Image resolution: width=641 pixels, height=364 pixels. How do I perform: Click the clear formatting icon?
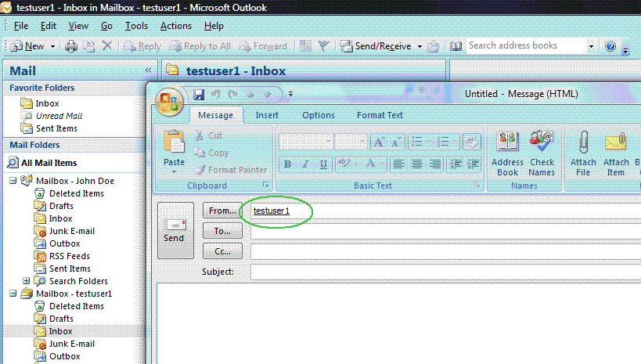[x=472, y=142]
